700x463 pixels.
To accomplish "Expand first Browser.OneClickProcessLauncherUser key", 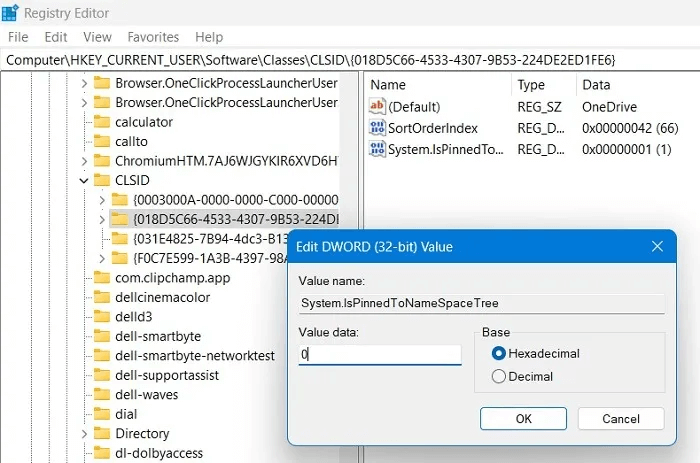I will coord(84,83).
